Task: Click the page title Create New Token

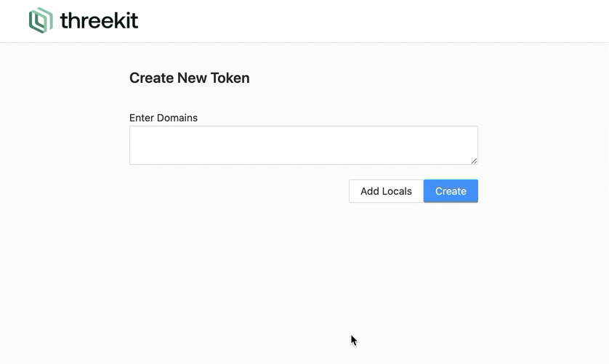Action: click(189, 78)
